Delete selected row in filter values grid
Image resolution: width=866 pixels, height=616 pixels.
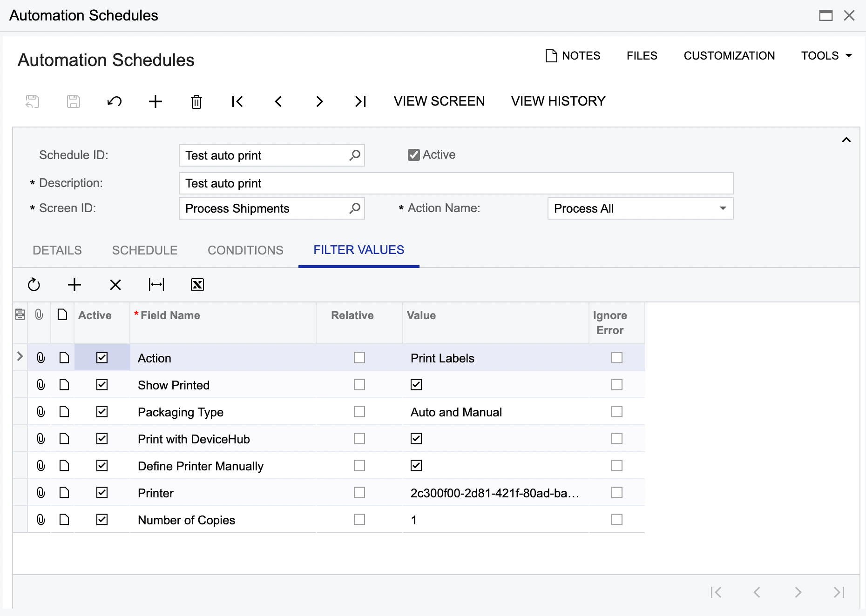pyautogui.click(x=115, y=285)
